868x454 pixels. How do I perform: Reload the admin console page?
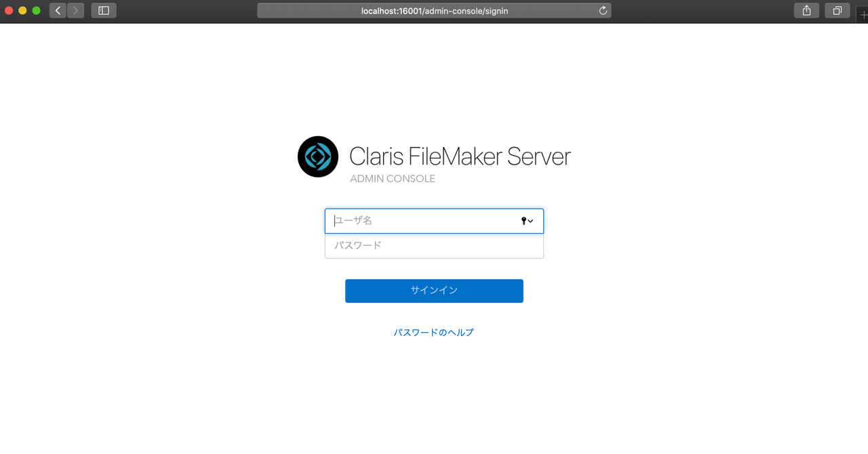click(x=603, y=11)
